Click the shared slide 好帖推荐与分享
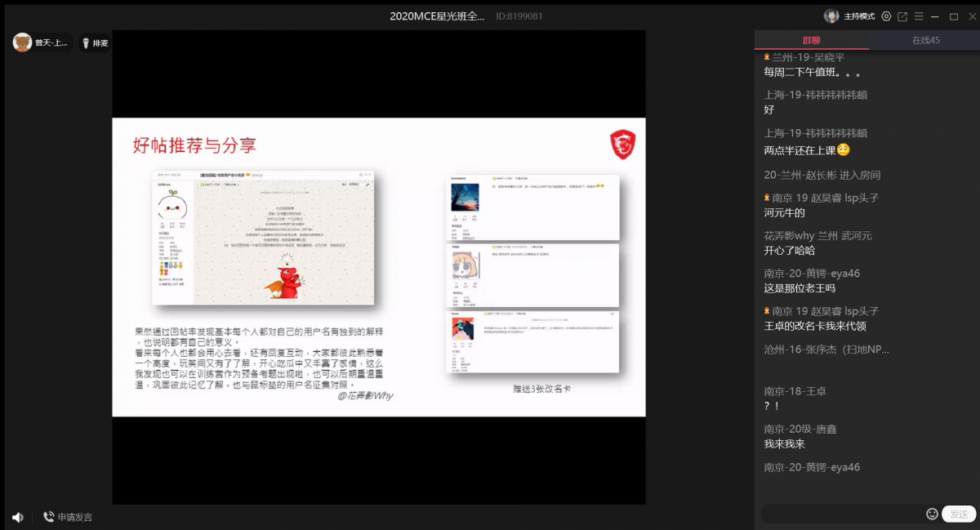 379,267
